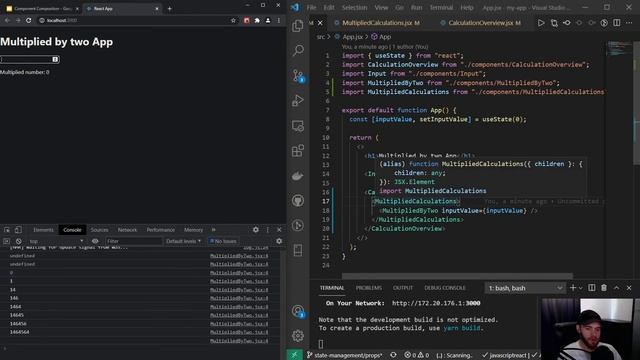Image resolution: width=640 pixels, height=360 pixels.
Task: Open the Accounts menu in activity bar
Action: point(298,311)
